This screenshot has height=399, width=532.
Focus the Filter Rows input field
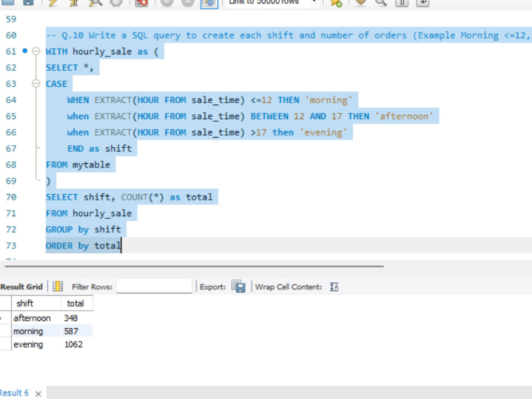click(x=154, y=286)
